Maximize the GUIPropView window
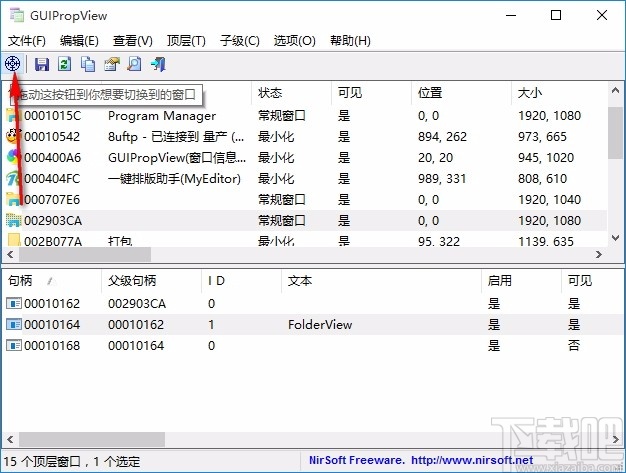 (x=556, y=15)
